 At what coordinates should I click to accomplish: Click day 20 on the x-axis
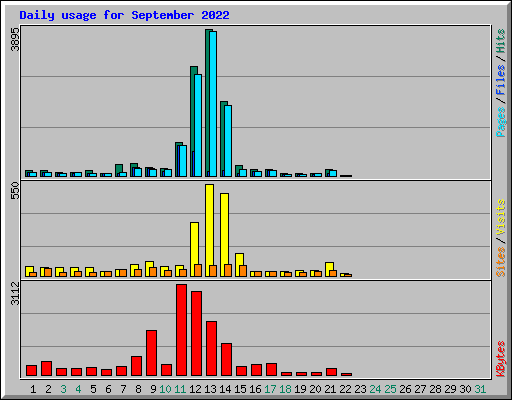pos(315,389)
